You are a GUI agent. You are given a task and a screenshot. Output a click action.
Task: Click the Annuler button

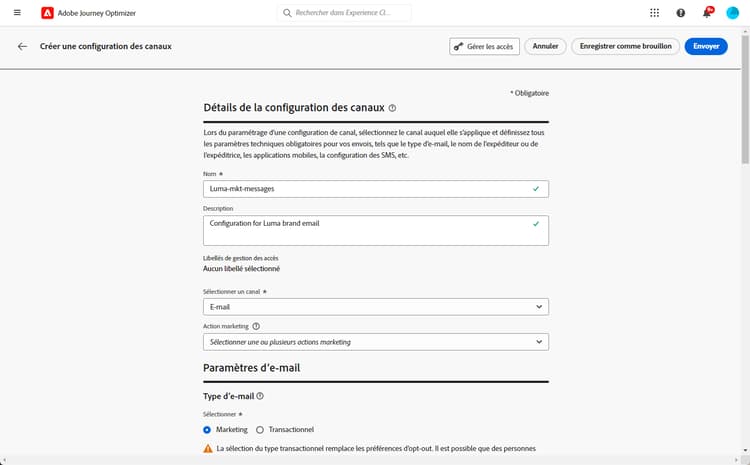(x=545, y=46)
